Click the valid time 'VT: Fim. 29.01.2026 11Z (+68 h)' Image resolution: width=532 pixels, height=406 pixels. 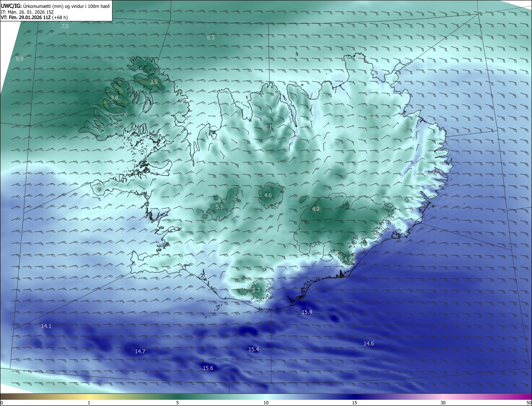(35, 17)
